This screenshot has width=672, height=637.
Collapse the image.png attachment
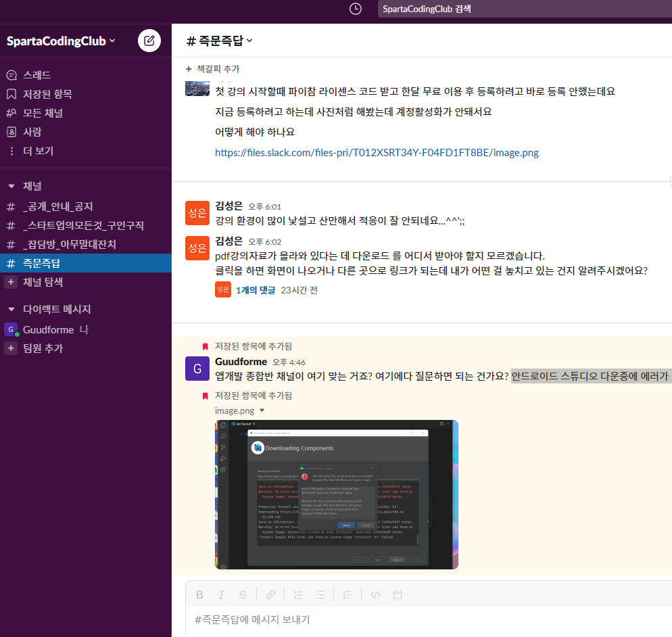click(x=262, y=410)
